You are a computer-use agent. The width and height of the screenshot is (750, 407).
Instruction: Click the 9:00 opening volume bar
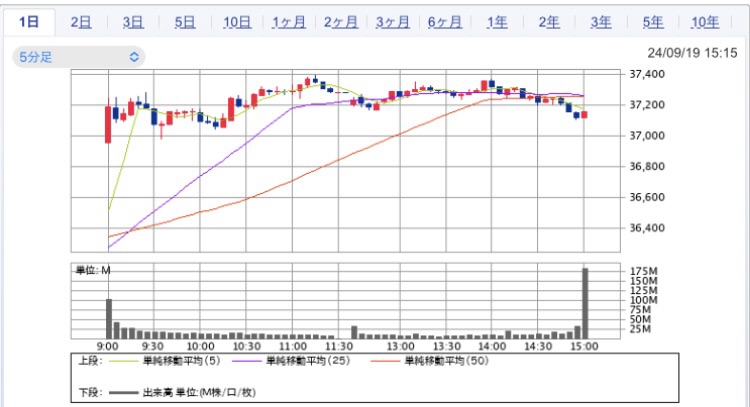(109, 319)
